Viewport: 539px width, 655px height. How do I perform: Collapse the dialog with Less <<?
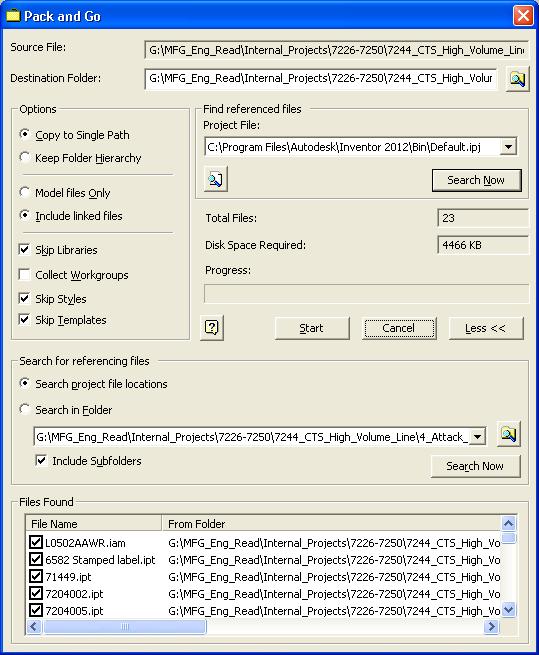coord(486,328)
